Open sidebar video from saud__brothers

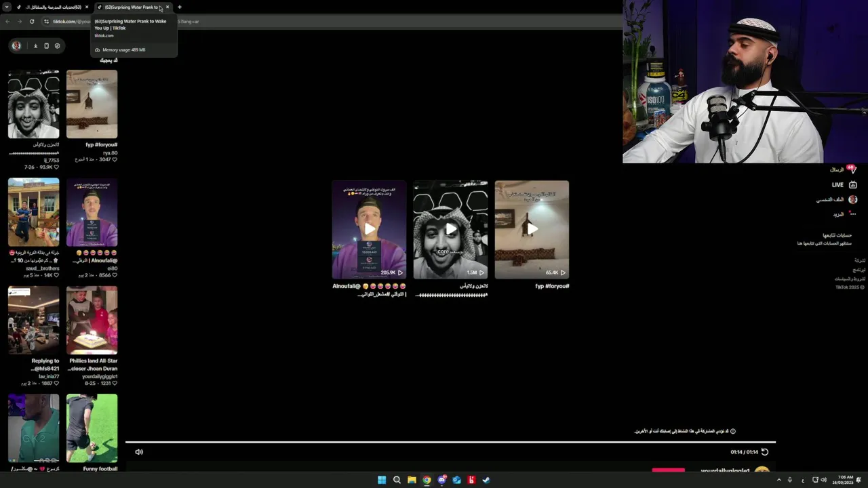click(x=33, y=212)
